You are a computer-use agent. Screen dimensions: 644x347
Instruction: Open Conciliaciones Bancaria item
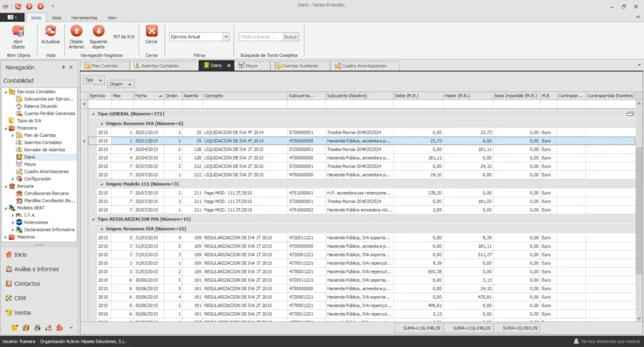46,193
